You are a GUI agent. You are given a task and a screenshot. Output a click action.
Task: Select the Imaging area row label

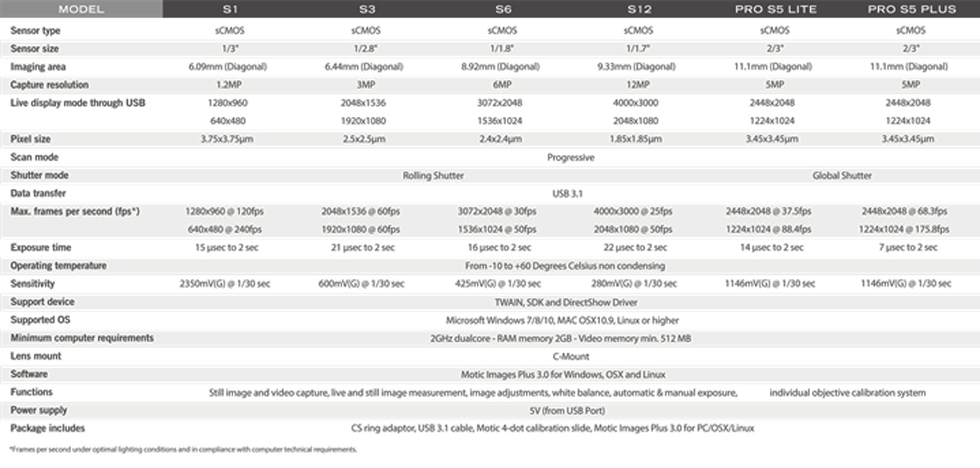coord(38,67)
